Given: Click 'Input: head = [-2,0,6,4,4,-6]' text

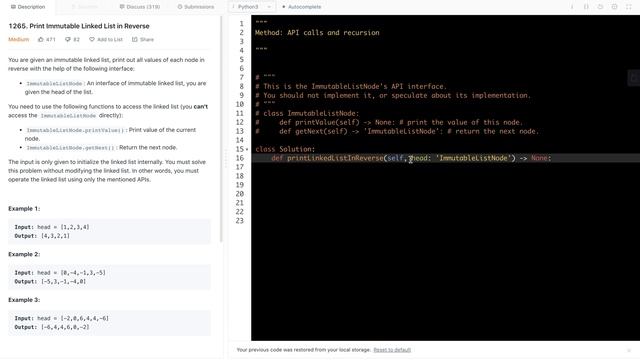Looking at the screenshot, I should pos(62,318).
